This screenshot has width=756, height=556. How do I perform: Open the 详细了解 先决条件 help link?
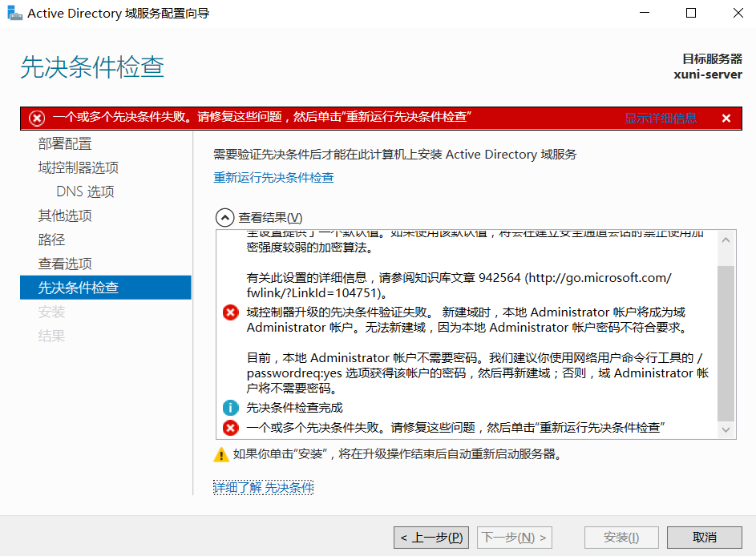pyautogui.click(x=263, y=488)
